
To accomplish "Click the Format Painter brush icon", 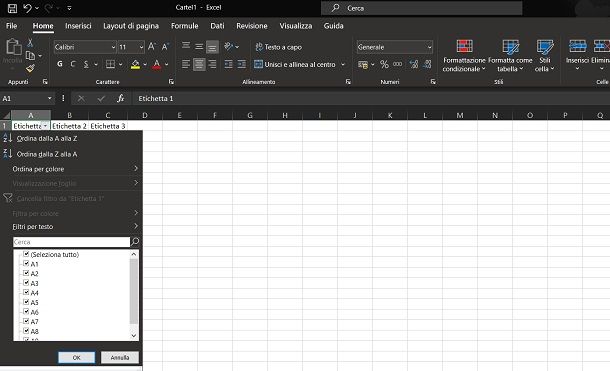I will (x=30, y=68).
